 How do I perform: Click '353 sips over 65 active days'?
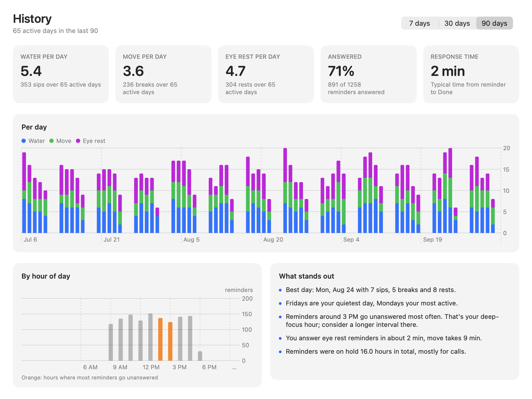61,84
